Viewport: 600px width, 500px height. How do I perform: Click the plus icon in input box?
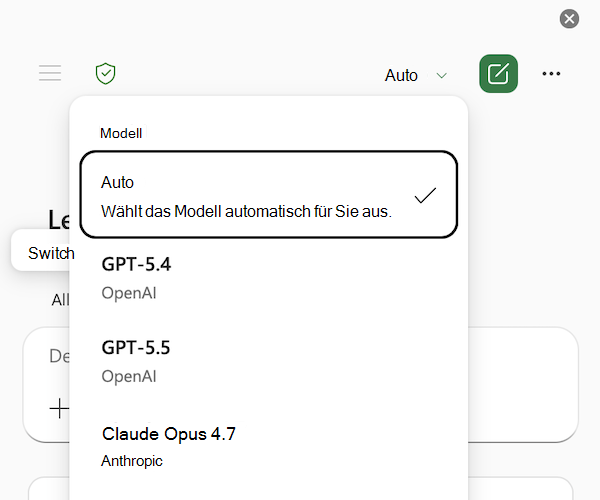59,409
